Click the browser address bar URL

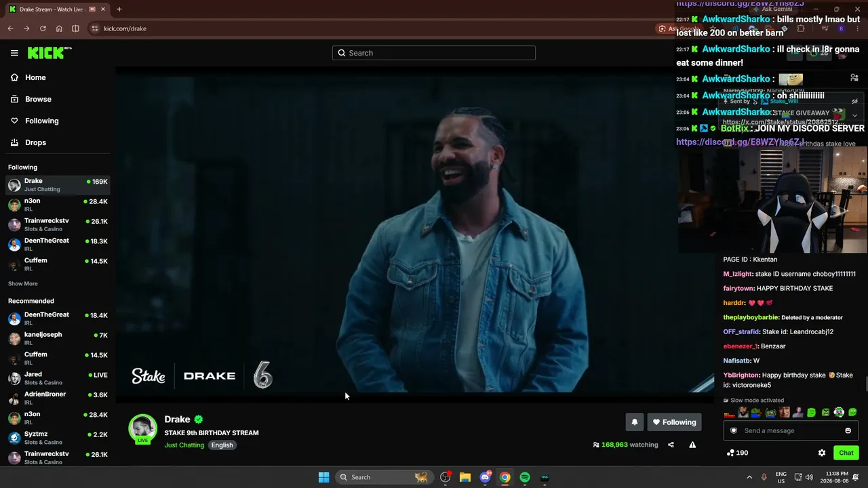tap(125, 28)
